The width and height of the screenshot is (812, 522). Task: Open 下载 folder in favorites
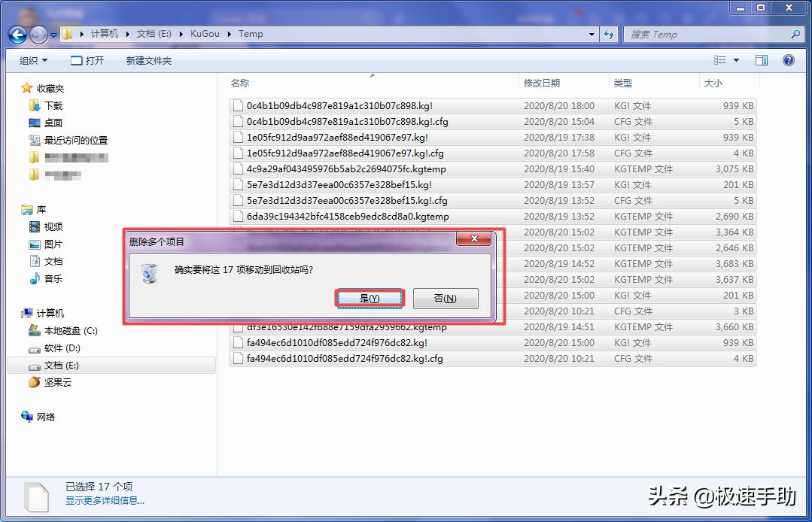coord(53,105)
